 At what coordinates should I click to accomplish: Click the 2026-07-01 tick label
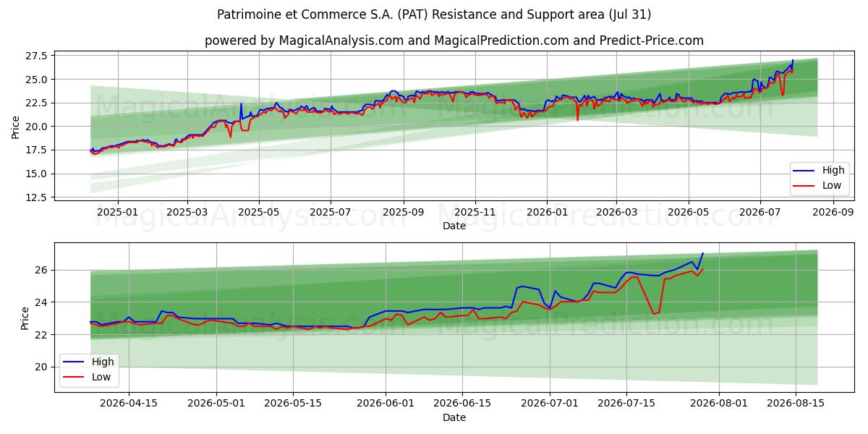(549, 405)
